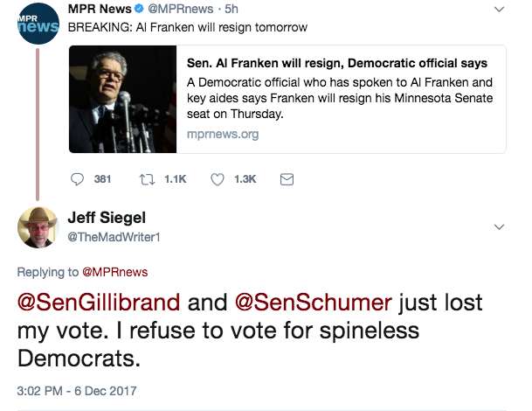Click the MPR News verified badge
Image resolution: width=532 pixels, height=411 pixels.
click(139, 9)
